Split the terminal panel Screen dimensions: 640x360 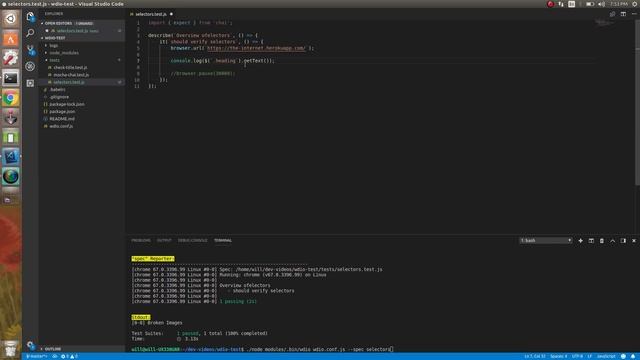(x=591, y=241)
